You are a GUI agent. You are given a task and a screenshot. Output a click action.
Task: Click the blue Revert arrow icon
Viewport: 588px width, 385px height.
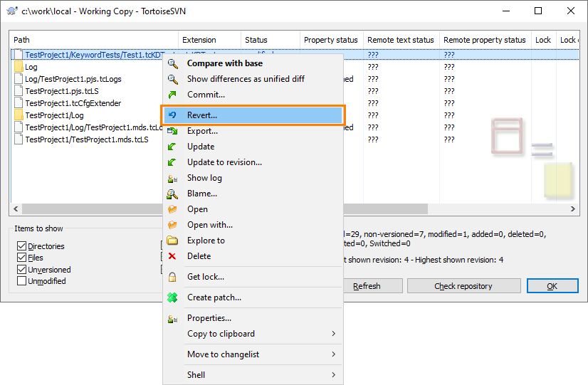(x=172, y=115)
